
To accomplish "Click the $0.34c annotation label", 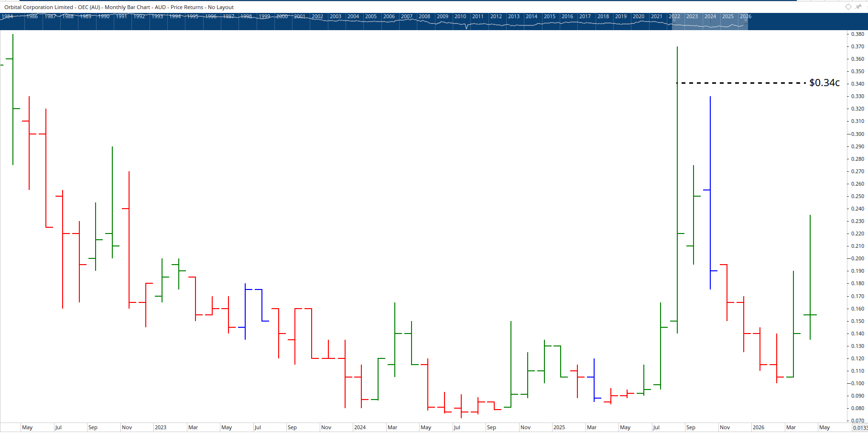I will click(824, 82).
